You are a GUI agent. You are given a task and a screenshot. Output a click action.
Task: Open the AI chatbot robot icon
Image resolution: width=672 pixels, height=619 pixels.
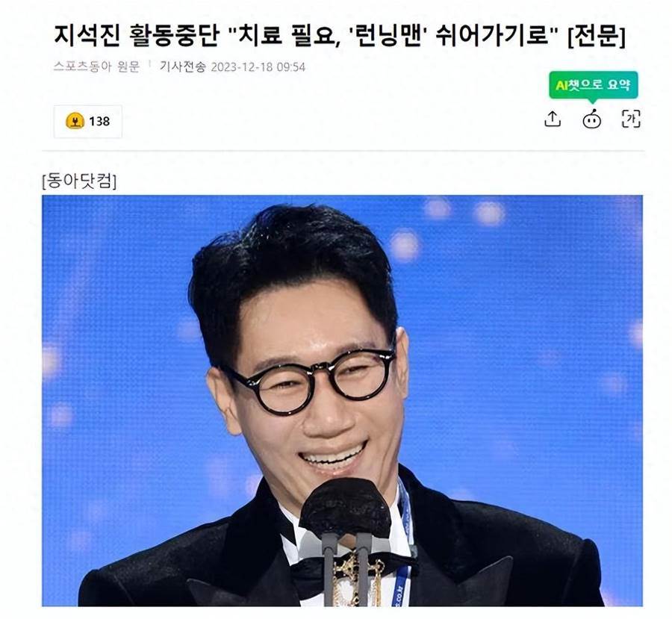pos(592,119)
